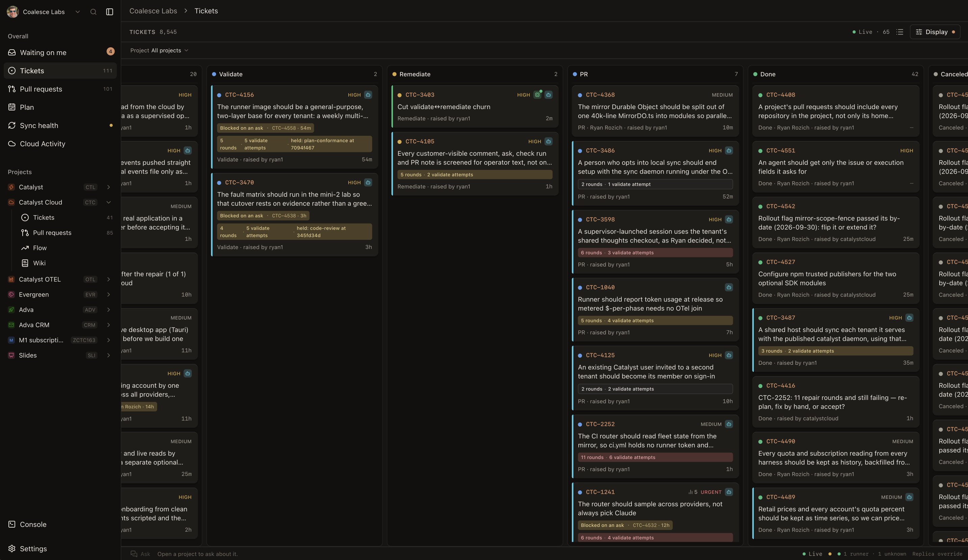The image size is (968, 560).
Task: Open the Project All projects filter dropdown
Action: click(x=159, y=50)
